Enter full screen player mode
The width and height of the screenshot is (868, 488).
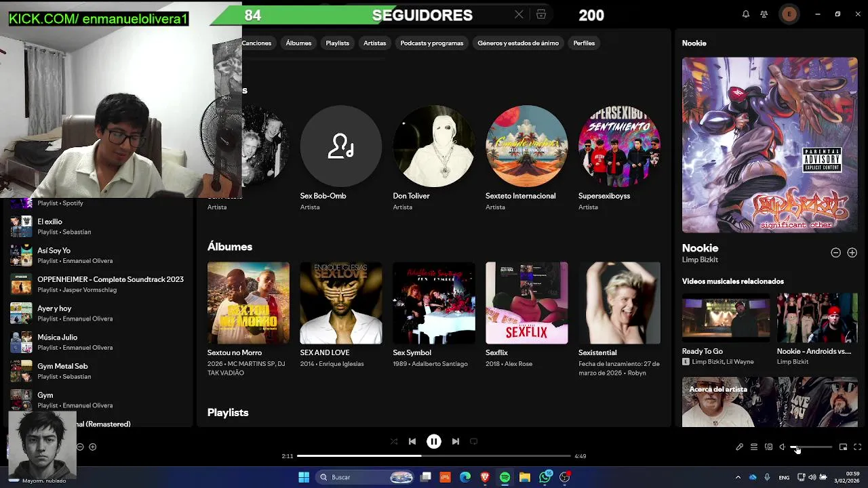point(858,447)
